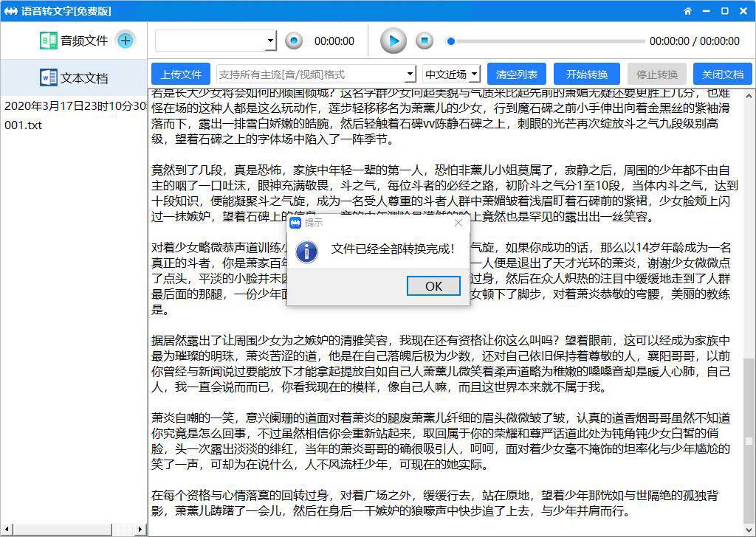
Task: Close the prompt dialog with X
Action: coord(458,223)
